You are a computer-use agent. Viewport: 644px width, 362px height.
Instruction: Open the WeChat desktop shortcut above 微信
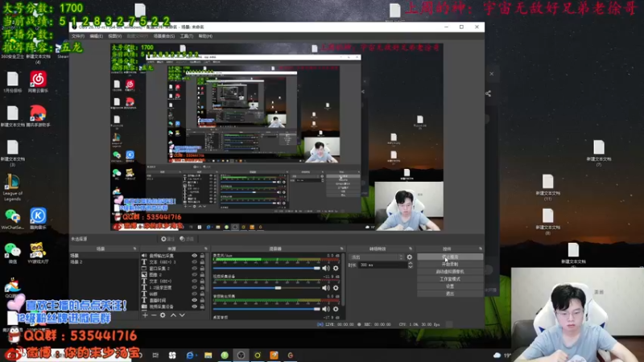12,218
